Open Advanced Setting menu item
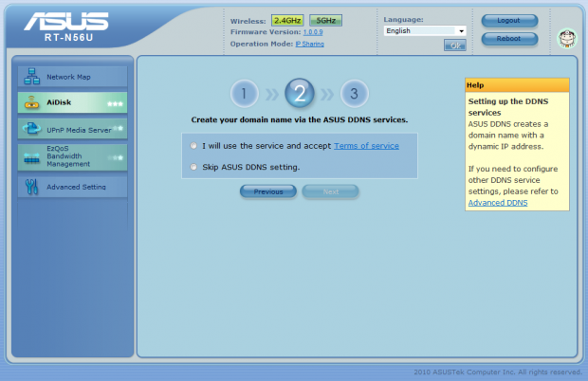The width and height of the screenshot is (588, 381). point(72,187)
